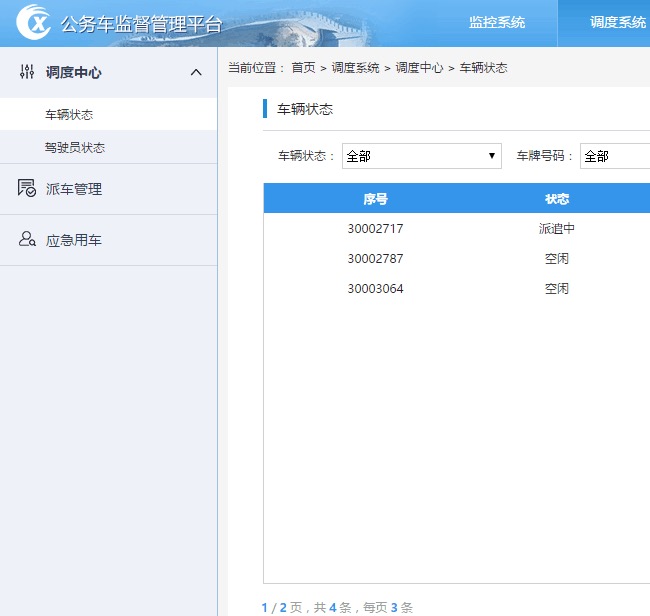The image size is (650, 616).
Task: Select 驾驶员状态 in the sidebar
Action: tap(75, 147)
